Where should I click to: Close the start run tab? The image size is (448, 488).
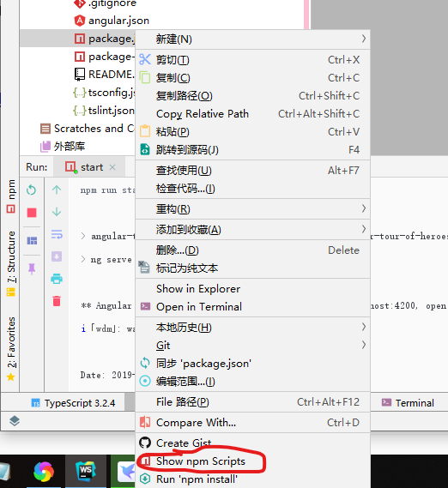[x=112, y=167]
